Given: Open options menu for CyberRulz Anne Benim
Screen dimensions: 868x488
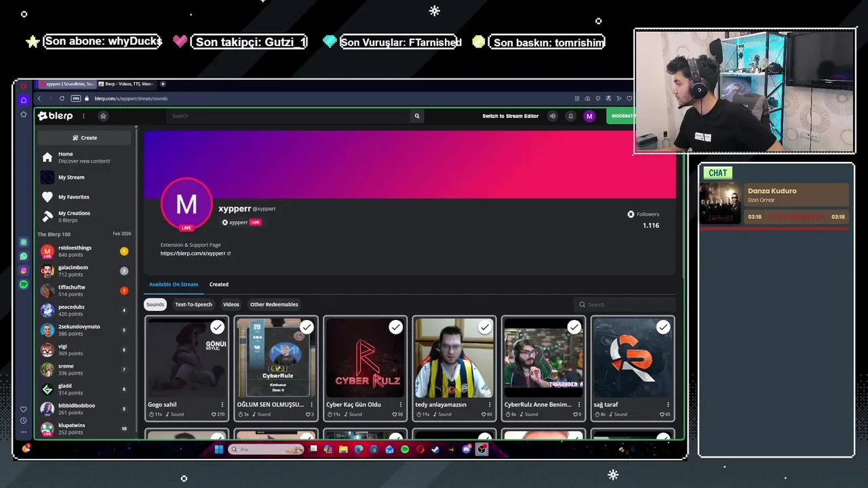Looking at the screenshot, I should (x=579, y=405).
